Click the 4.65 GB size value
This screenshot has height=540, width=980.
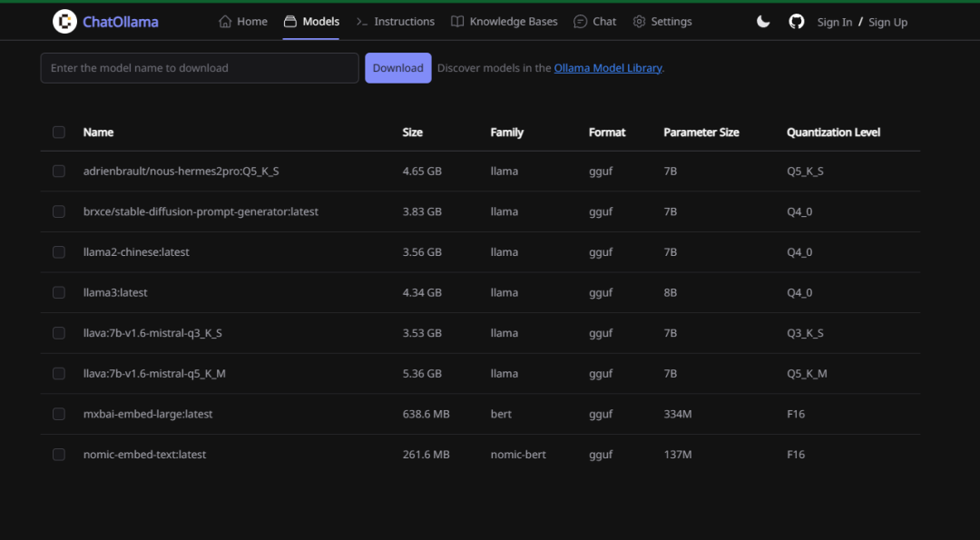(422, 172)
